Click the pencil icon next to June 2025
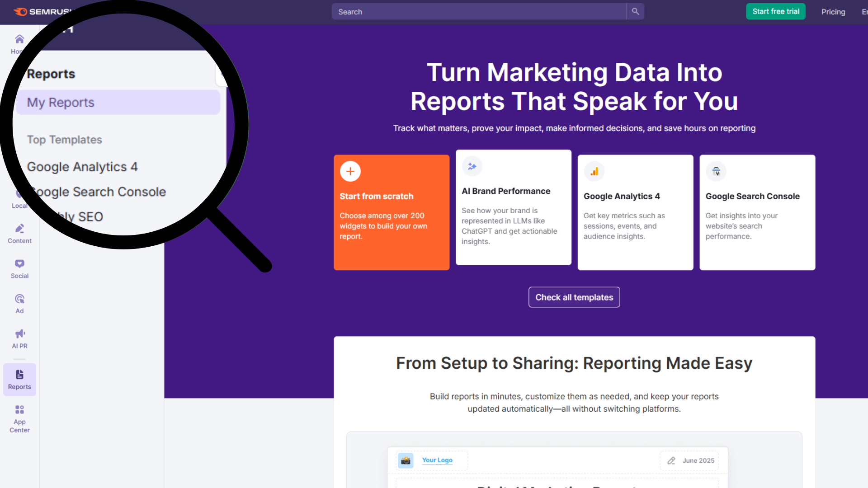 671,460
